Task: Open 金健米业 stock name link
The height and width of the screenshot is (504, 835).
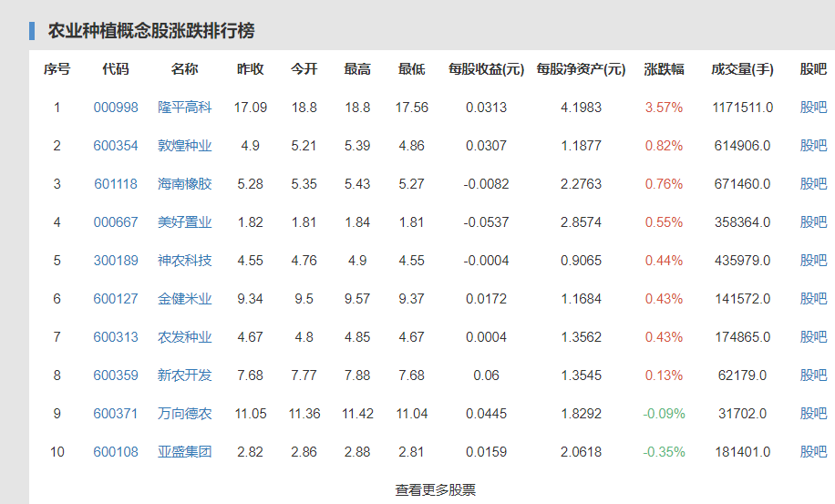Action: click(185, 299)
